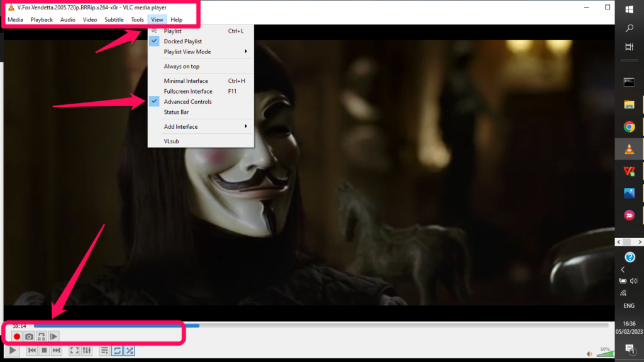Open the Windows Start button
The image size is (644, 362).
pos(629,9)
